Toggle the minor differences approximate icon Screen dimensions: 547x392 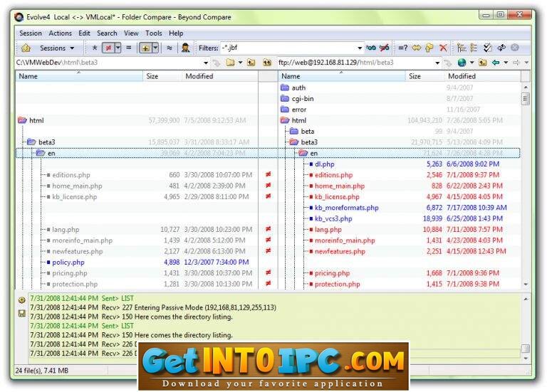(170, 48)
